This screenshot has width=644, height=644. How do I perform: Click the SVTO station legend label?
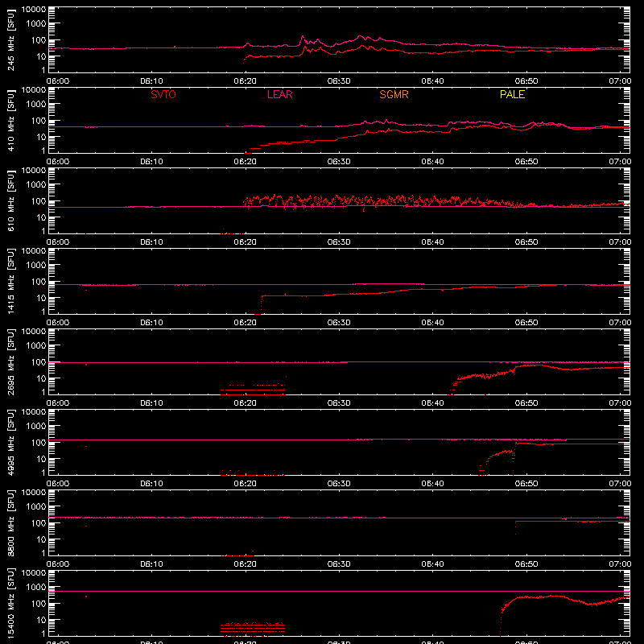[163, 94]
